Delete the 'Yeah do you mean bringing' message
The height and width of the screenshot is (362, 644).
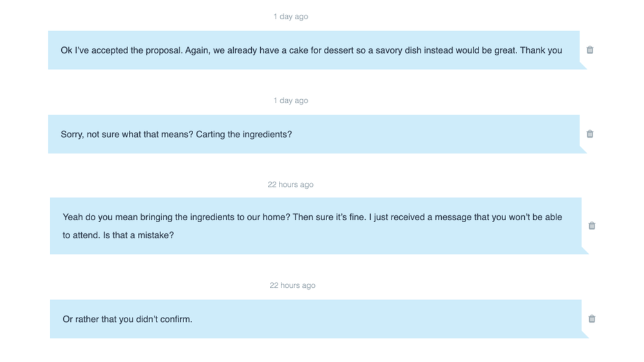pyautogui.click(x=592, y=225)
